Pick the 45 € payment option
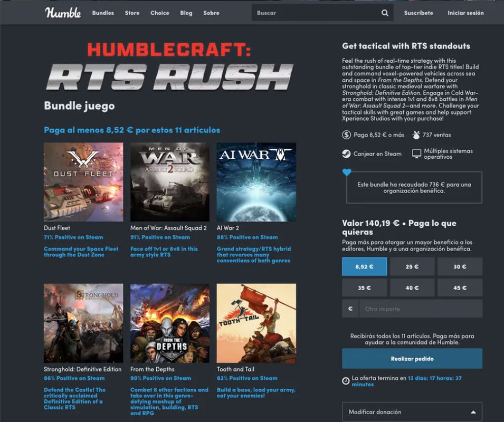Viewport: 504px width, 422px height. click(x=460, y=288)
